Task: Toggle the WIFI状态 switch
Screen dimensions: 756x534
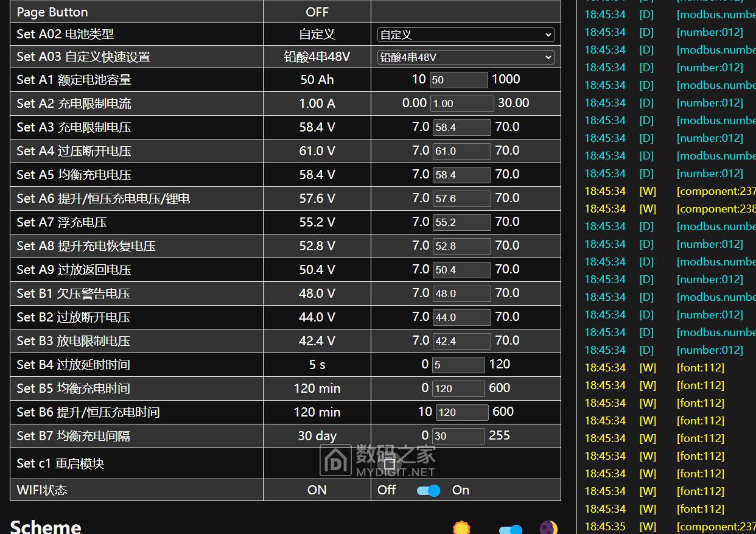Action: point(429,490)
